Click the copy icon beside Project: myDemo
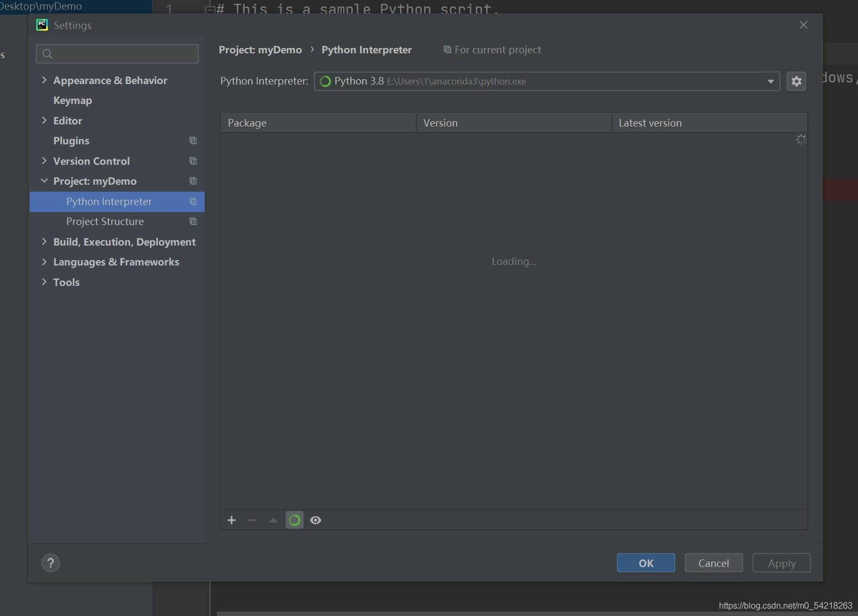The width and height of the screenshot is (858, 616). [x=193, y=181]
